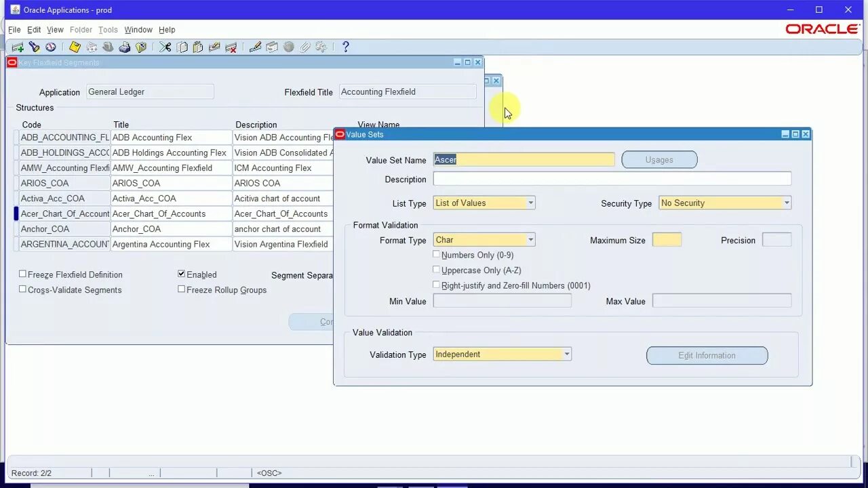Screen dimensions: 868x488
Task: Select the Activa_Acc_COA code cell
Action: (64, 199)
